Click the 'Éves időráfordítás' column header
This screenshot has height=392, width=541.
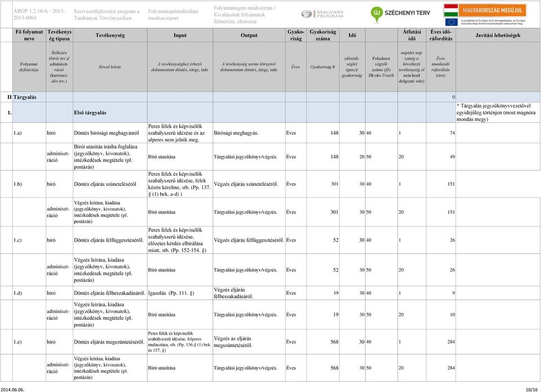[441, 35]
